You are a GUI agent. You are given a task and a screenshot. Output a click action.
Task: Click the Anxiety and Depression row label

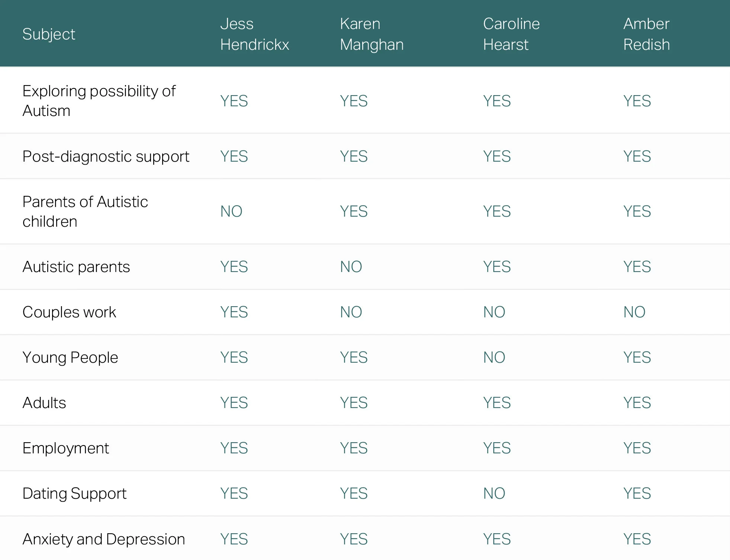[104, 539]
